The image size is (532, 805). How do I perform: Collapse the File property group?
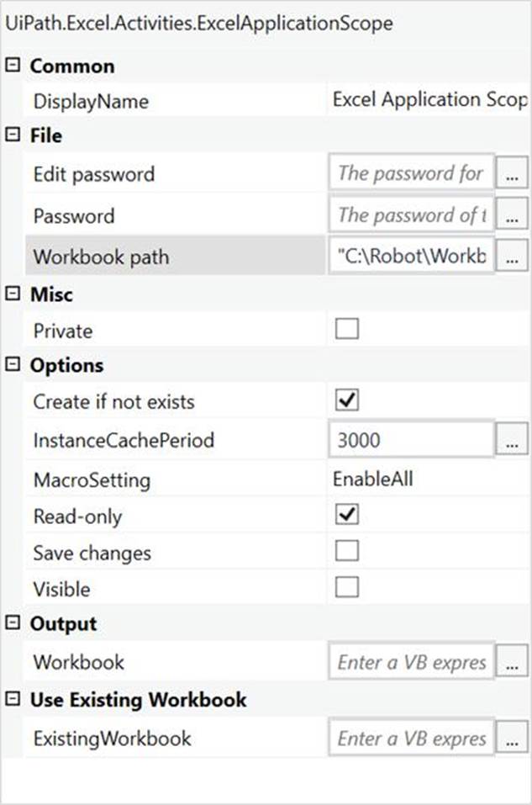pos(12,135)
